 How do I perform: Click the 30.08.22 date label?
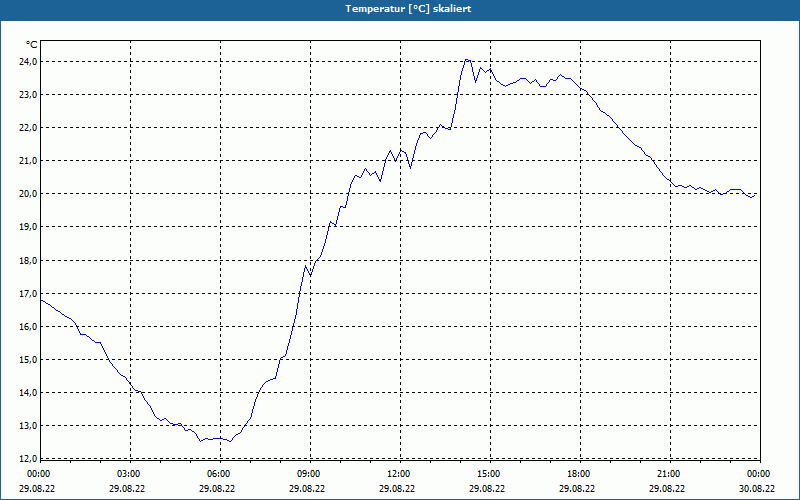click(757, 488)
